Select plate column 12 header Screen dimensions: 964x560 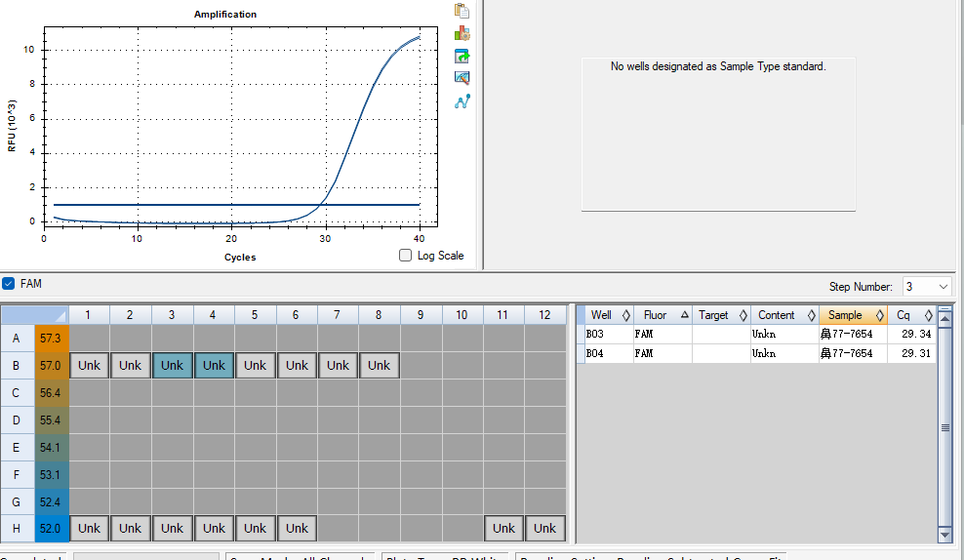click(x=544, y=315)
